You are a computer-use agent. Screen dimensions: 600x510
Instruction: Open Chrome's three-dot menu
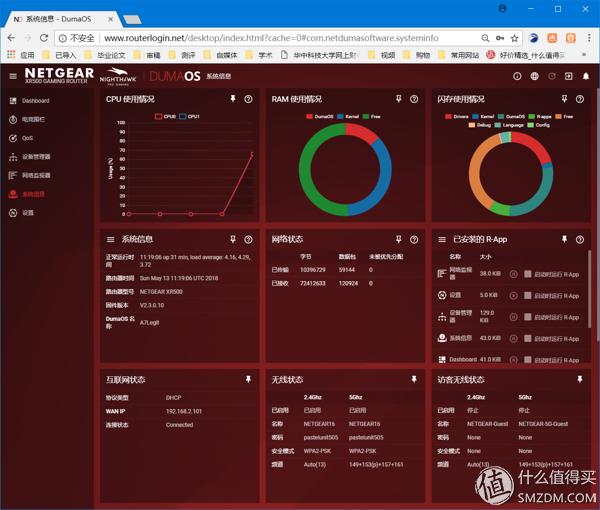589,38
